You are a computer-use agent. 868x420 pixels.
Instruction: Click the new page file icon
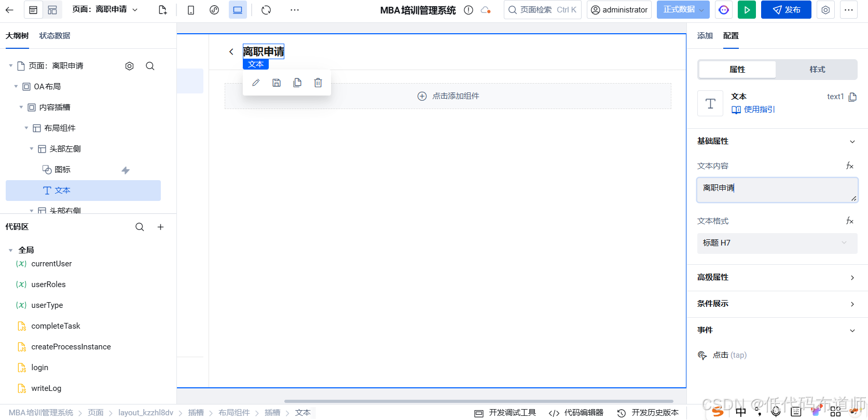[162, 10]
